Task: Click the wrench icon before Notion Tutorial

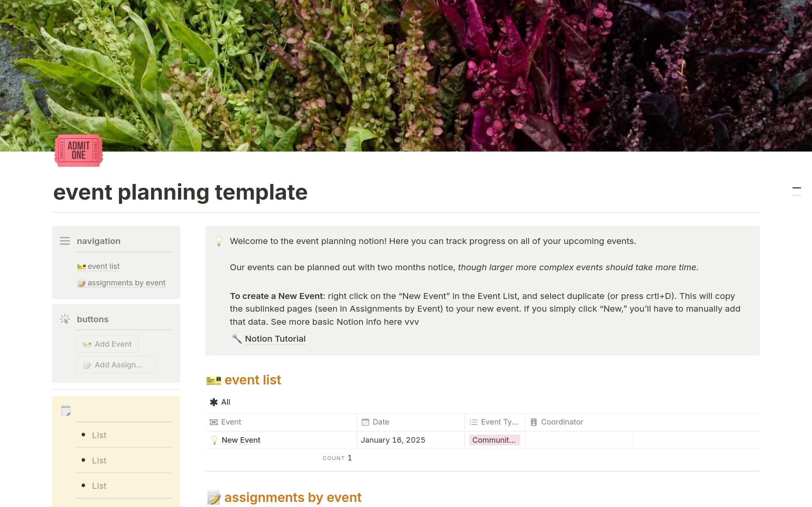Action: click(x=237, y=338)
